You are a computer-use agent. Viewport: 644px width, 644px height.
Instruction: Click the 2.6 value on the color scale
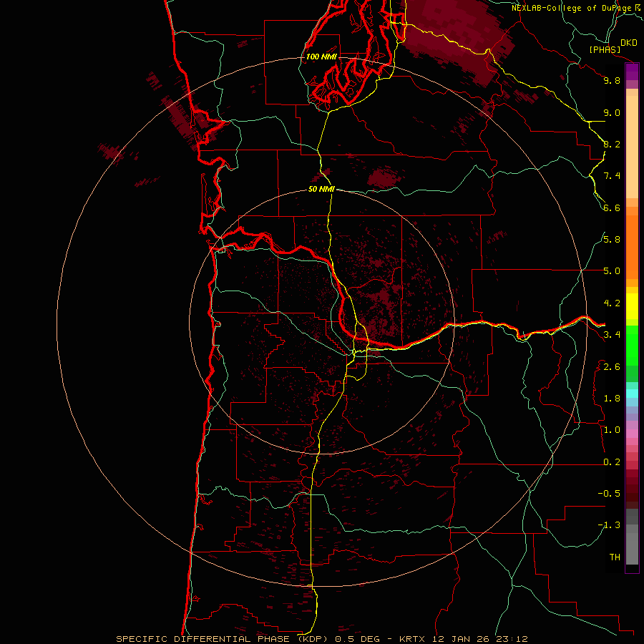612,367
